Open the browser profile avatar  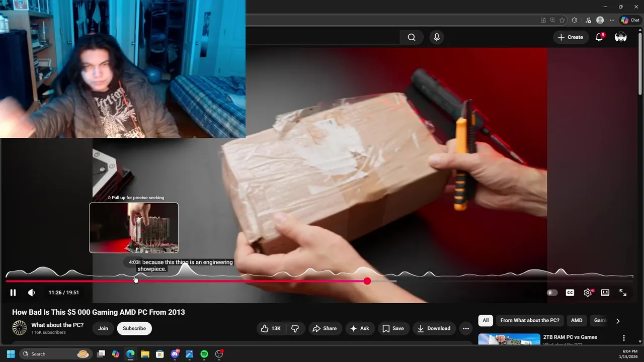coord(600,20)
